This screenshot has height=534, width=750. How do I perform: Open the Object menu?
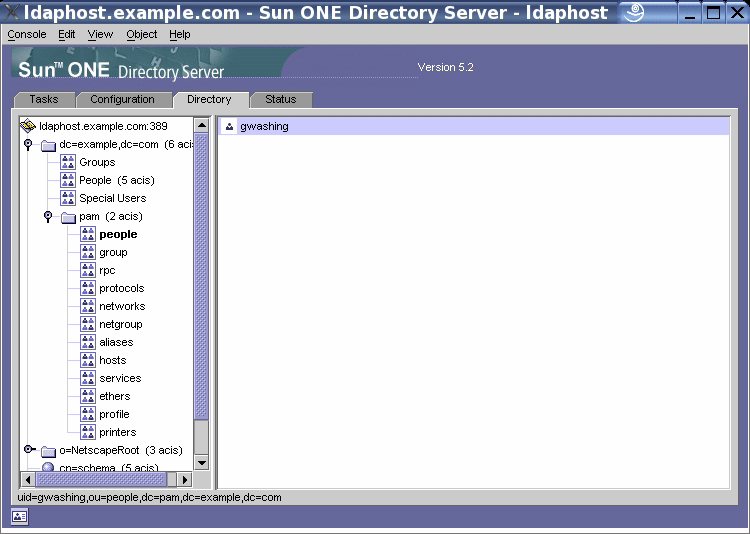click(142, 34)
